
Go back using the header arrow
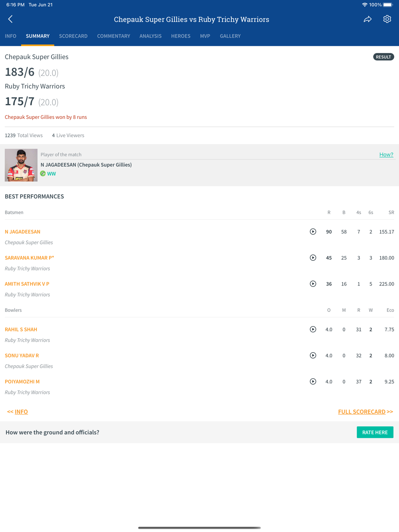tap(10, 19)
